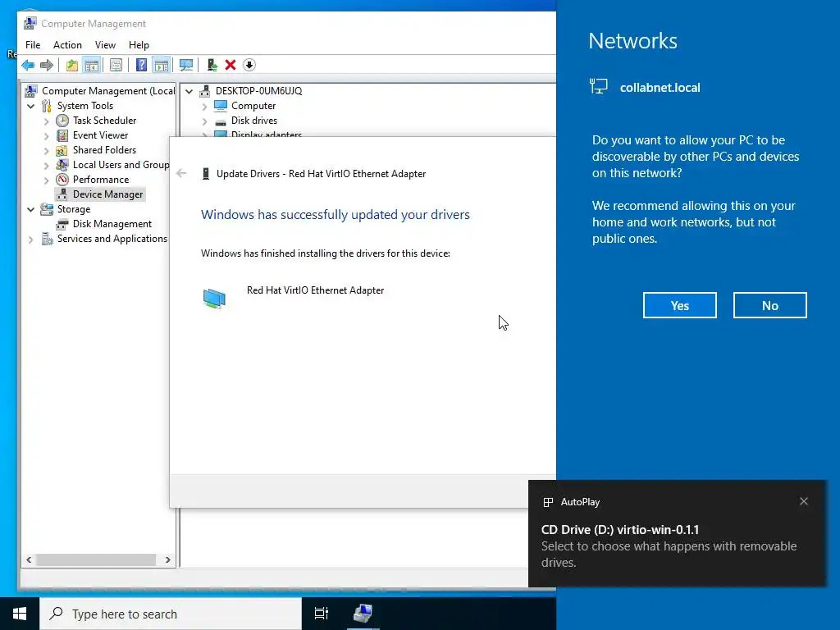Click the red X Uninstall device icon
The width and height of the screenshot is (840, 630).
point(231,66)
